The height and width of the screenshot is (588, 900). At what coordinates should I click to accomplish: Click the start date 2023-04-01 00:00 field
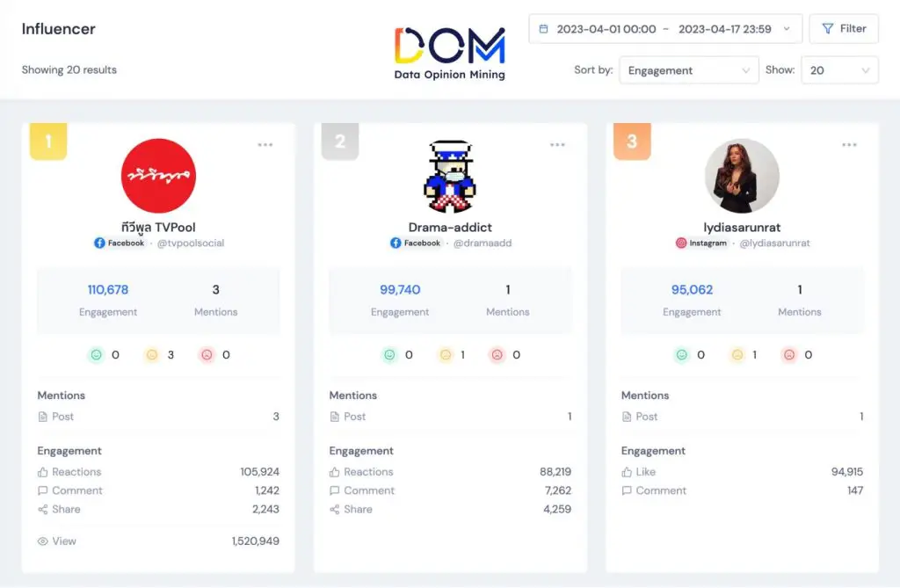point(606,29)
